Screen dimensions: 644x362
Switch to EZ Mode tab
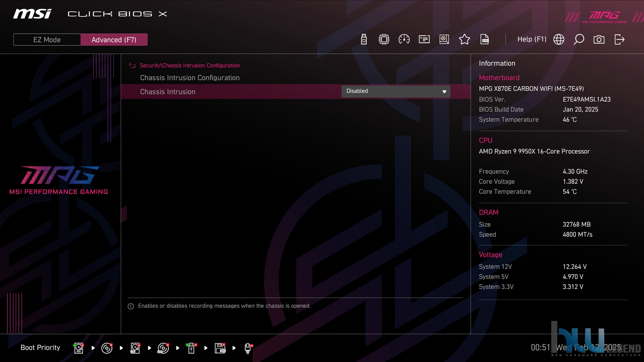pos(47,40)
